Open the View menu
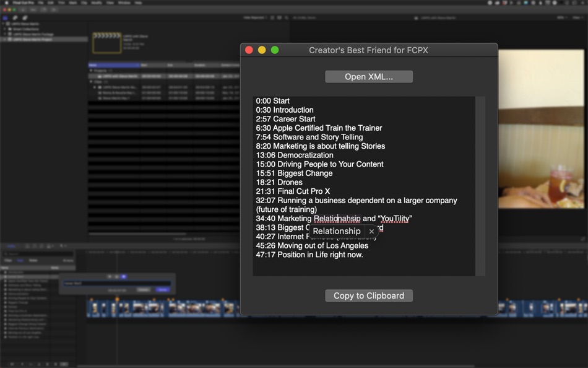The width and height of the screenshot is (588, 368). point(110,2)
